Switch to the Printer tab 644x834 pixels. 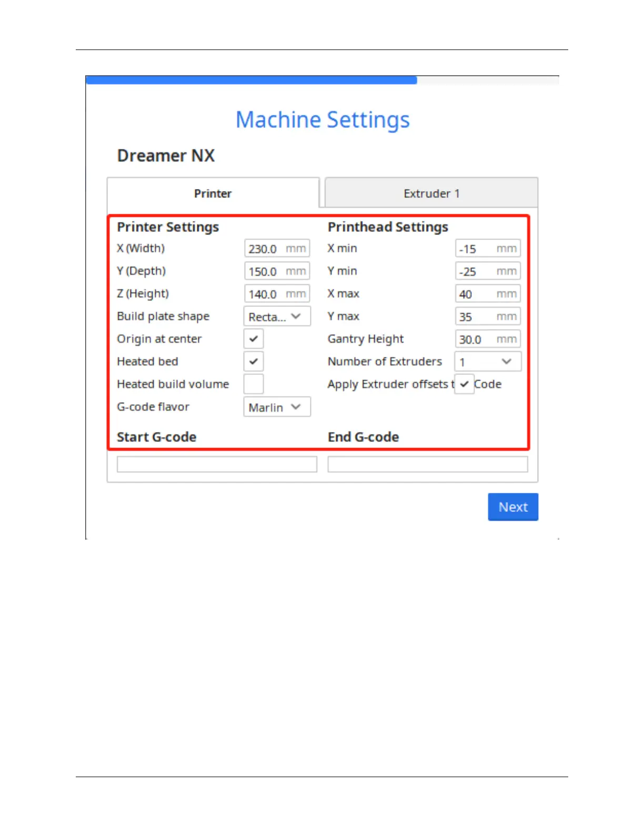tap(213, 193)
